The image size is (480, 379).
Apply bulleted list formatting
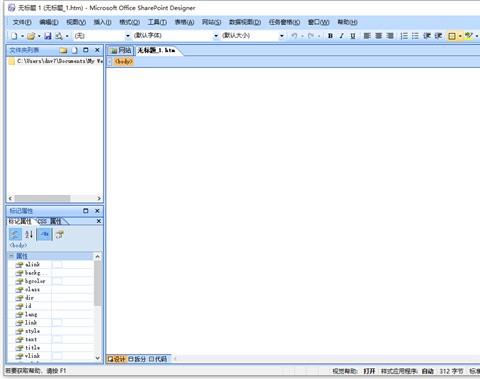pos(415,36)
